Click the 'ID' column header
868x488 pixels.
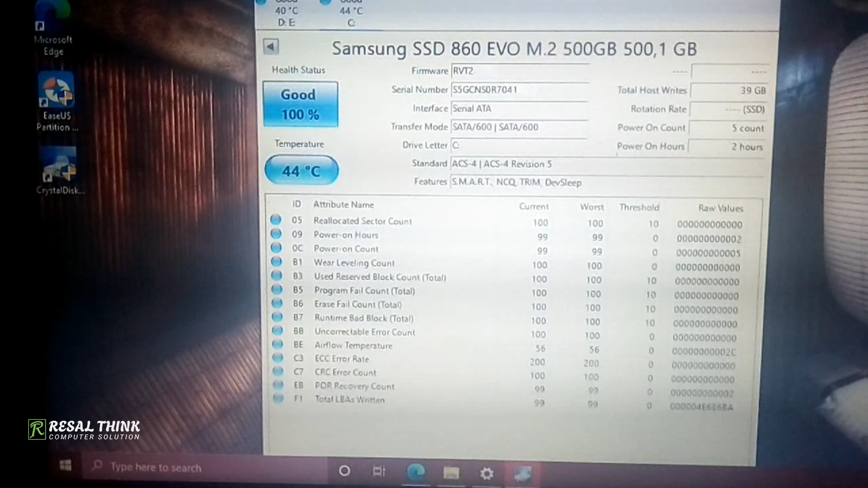297,204
